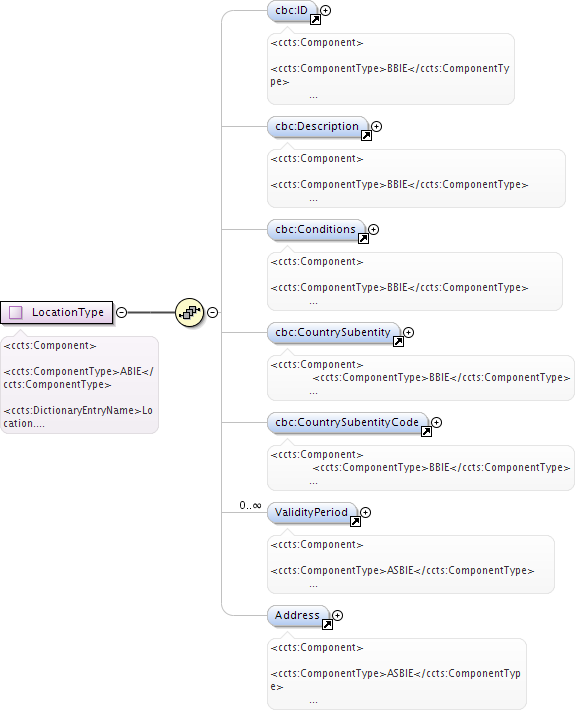Open the annotation box under cbc:CountrySubentity

pos(421,378)
